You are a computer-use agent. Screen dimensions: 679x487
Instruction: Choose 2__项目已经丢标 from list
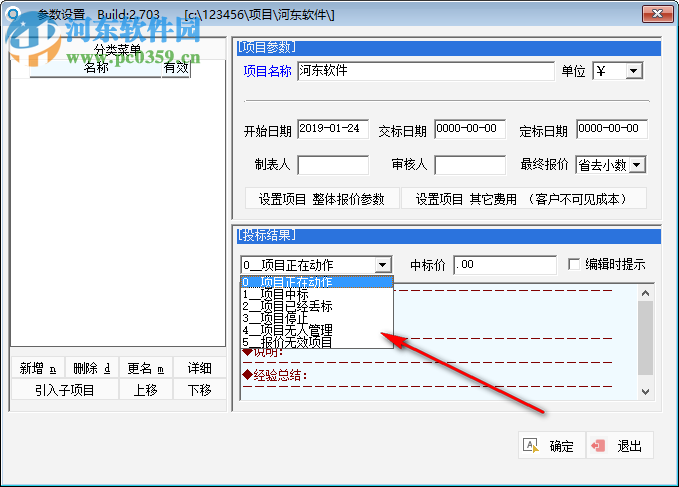coord(317,306)
